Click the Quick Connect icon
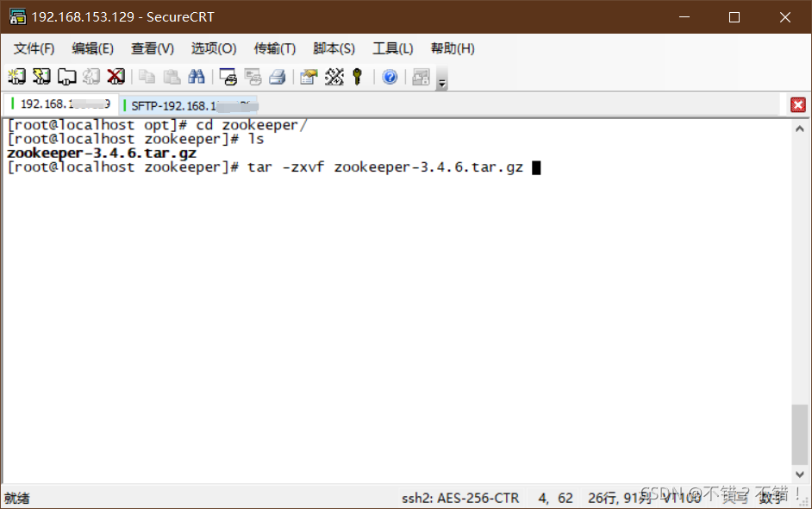 click(x=41, y=77)
